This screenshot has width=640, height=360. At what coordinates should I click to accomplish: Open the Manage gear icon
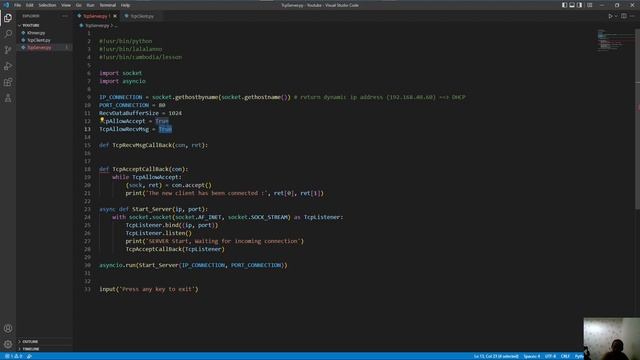point(8,344)
